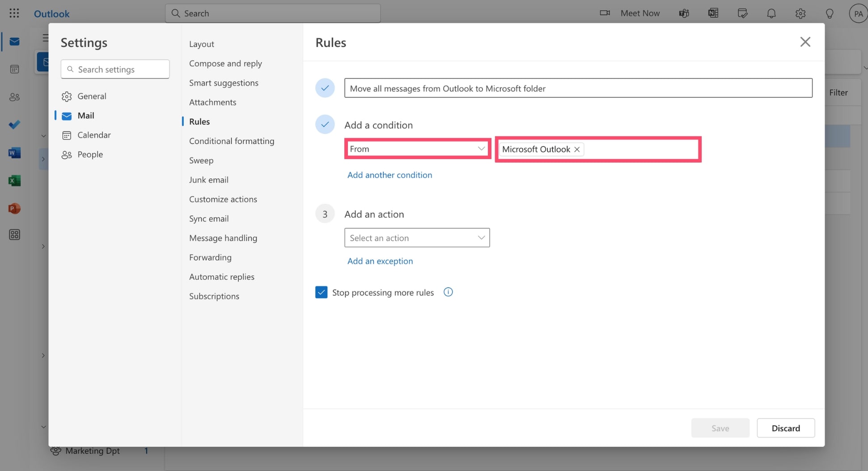Open My Day icon in header

click(742, 13)
